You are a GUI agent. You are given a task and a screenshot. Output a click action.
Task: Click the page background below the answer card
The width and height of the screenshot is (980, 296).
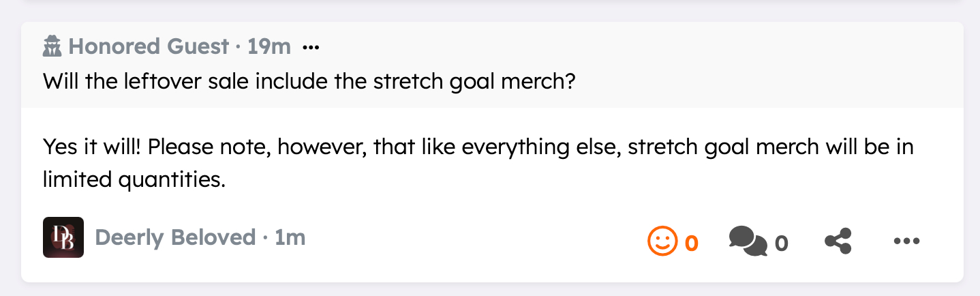pos(477,289)
